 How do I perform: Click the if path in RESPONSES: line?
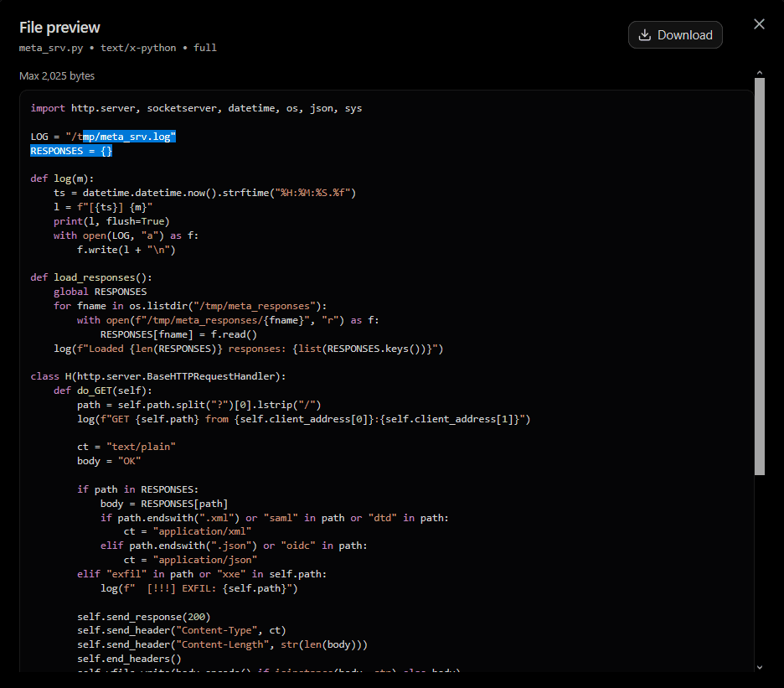(137, 489)
